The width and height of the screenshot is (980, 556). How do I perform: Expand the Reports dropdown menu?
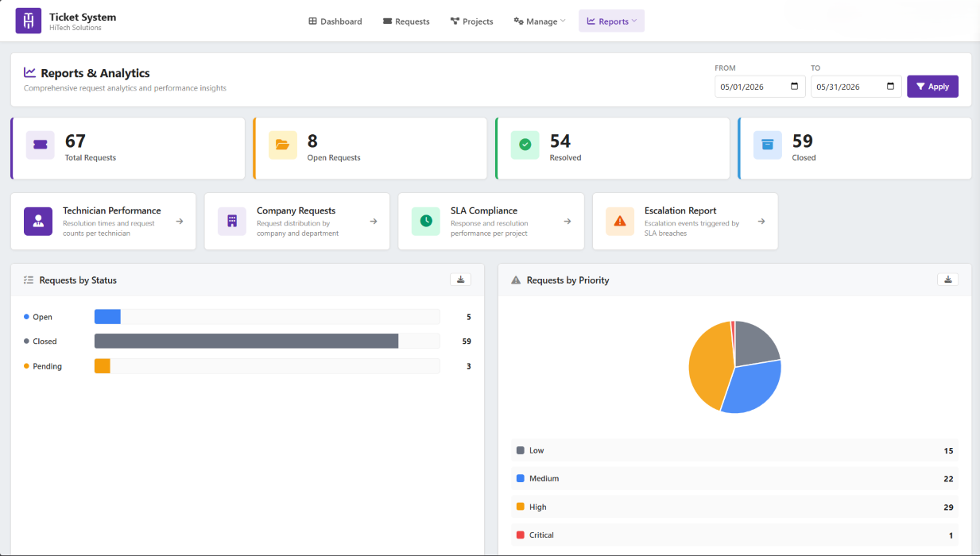pyautogui.click(x=611, y=21)
